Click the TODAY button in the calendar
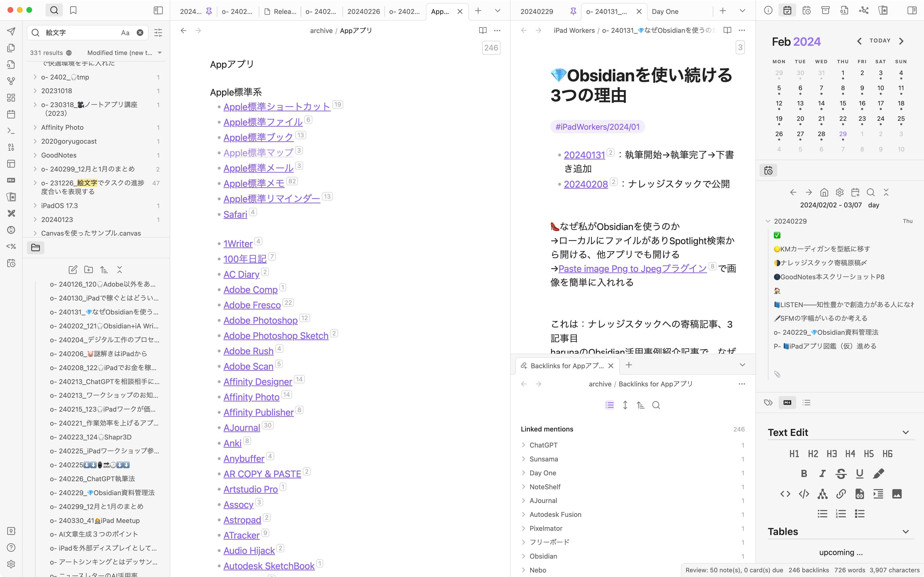 point(880,41)
